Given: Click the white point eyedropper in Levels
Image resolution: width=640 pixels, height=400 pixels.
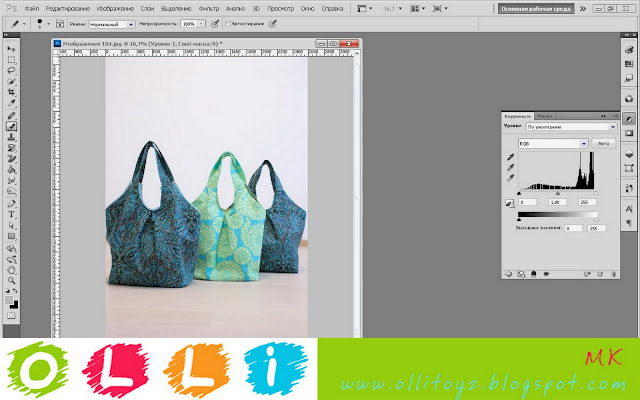Looking at the screenshot, I should click(x=510, y=178).
